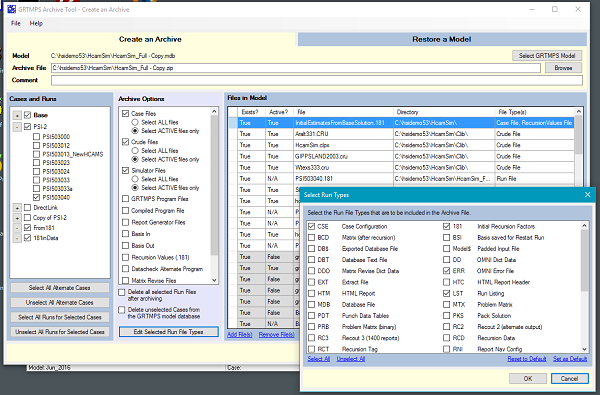Select ALL files under Simulator Files
The height and width of the screenshot is (395, 600).
pyautogui.click(x=135, y=179)
